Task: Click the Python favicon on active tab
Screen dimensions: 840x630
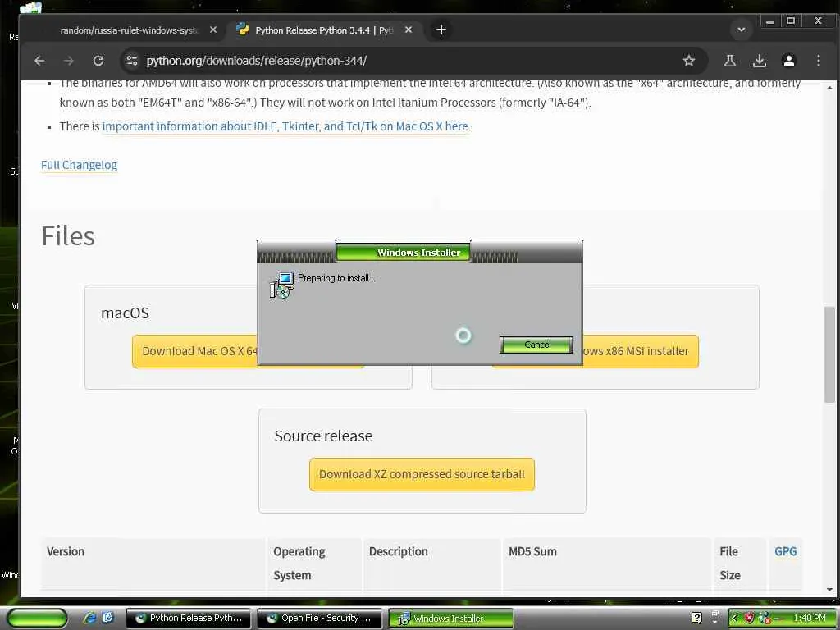Action: tap(242, 29)
